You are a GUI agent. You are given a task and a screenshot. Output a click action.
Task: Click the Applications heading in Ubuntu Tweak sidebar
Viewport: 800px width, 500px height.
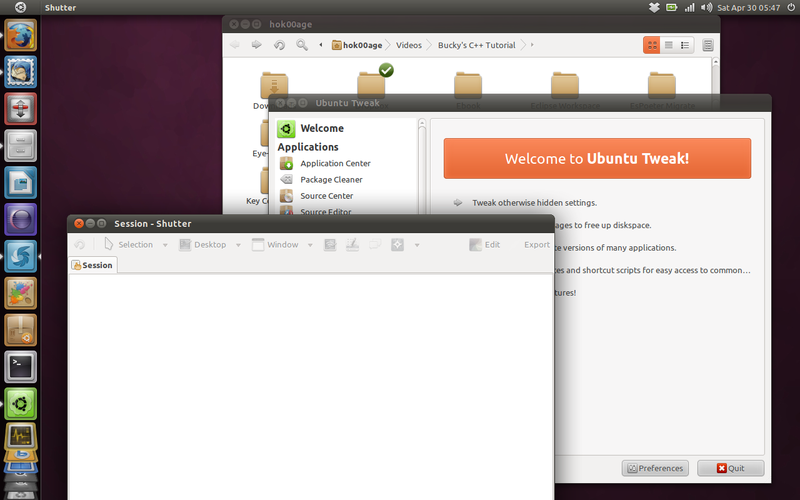308,147
